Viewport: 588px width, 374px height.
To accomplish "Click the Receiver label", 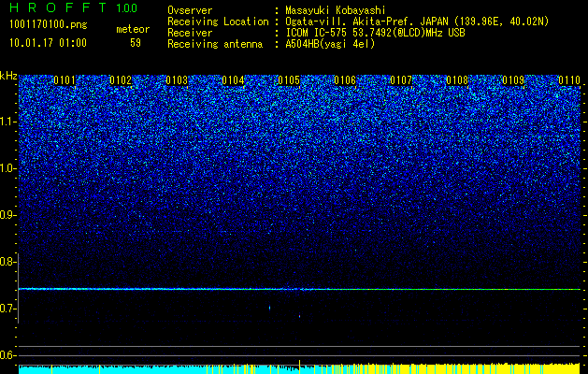I will [x=190, y=33].
